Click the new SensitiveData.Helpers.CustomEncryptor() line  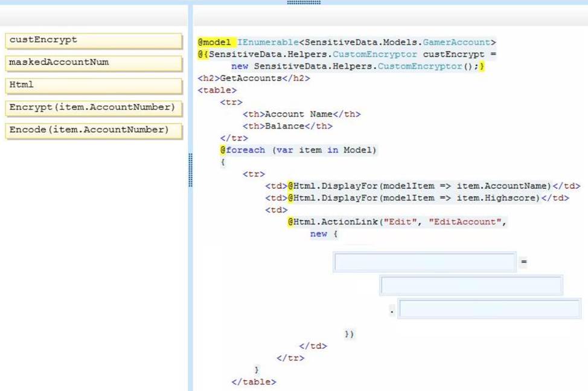(x=358, y=66)
